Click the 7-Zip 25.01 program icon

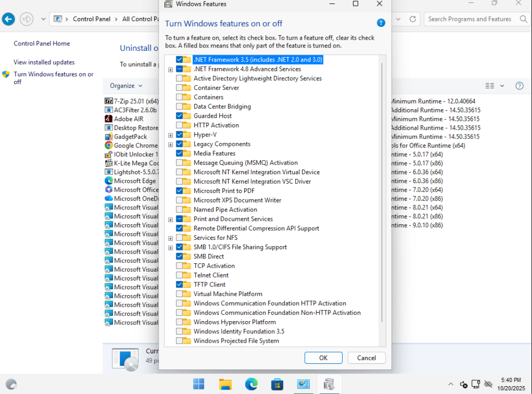coord(109,101)
